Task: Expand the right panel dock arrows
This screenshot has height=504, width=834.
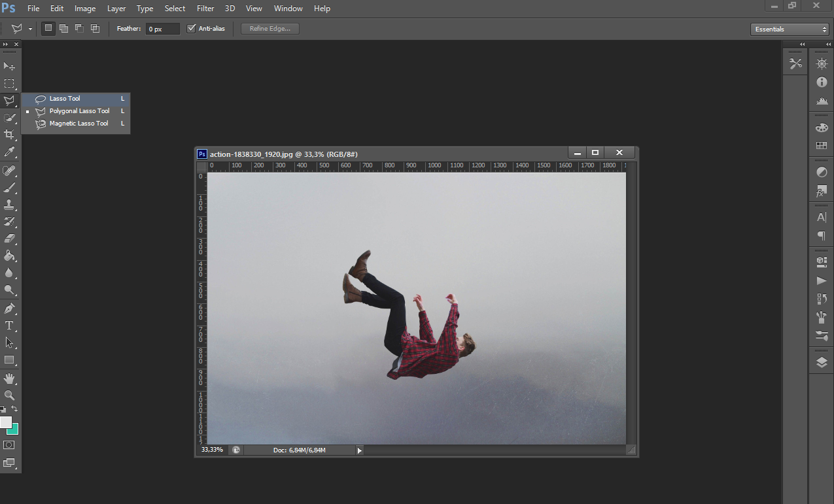Action: tap(829, 44)
